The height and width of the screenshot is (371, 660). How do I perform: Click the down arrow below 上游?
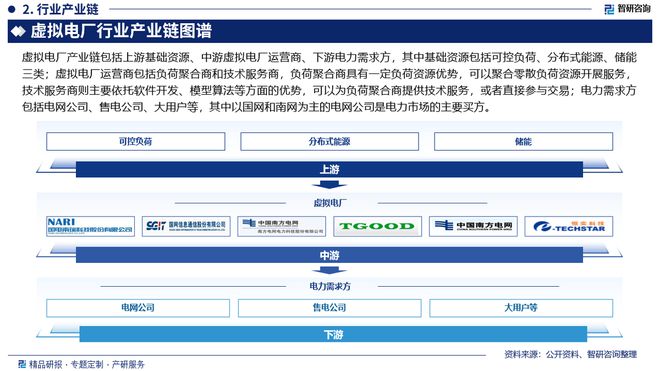tap(330, 185)
